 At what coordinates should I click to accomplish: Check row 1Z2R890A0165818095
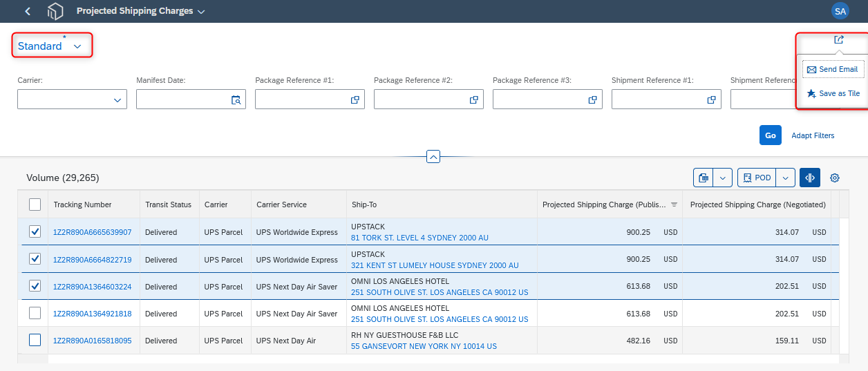(35, 340)
